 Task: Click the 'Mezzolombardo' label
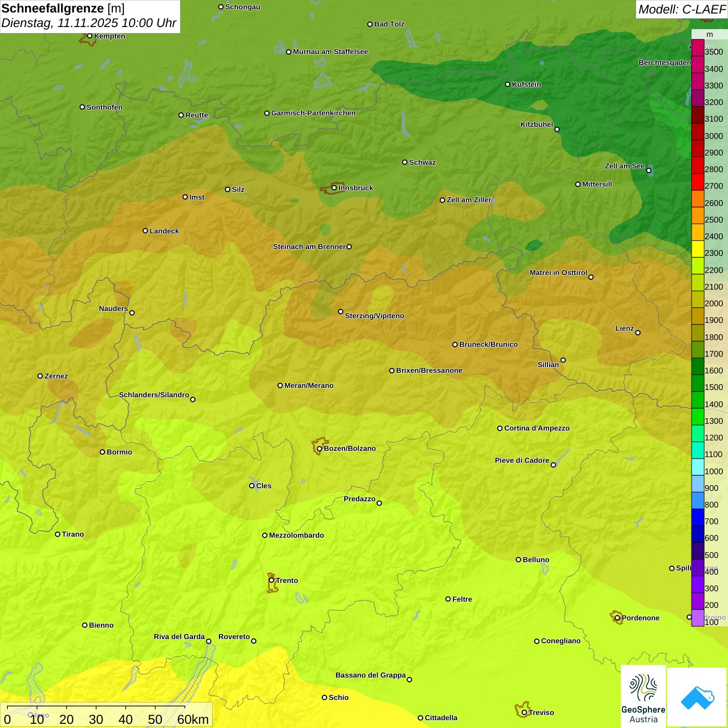pos(296,535)
